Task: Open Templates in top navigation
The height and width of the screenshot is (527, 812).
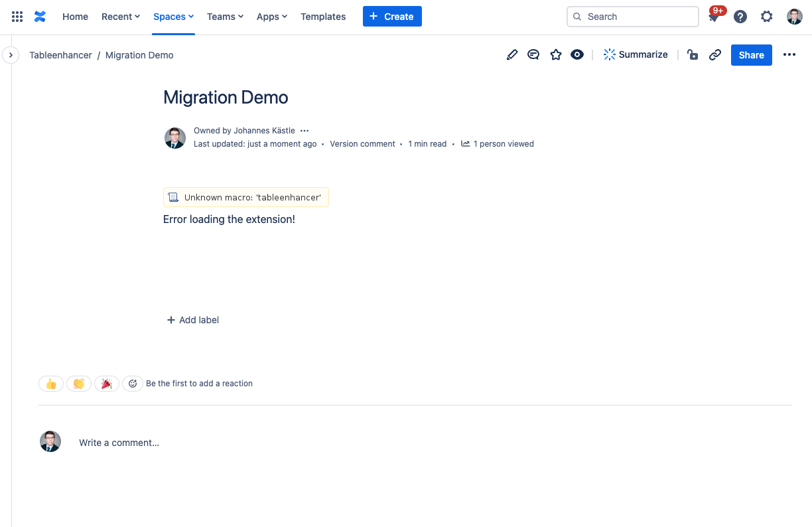Action: [323, 17]
